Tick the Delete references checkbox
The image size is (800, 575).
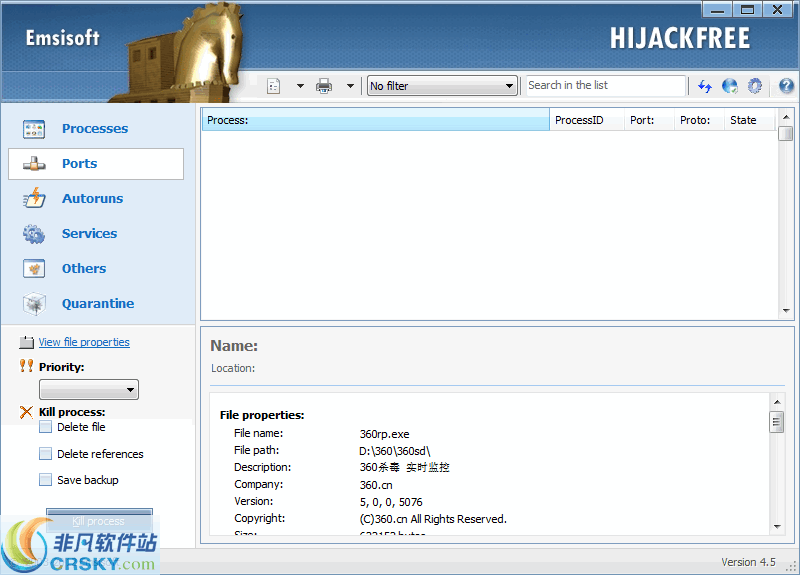45,454
